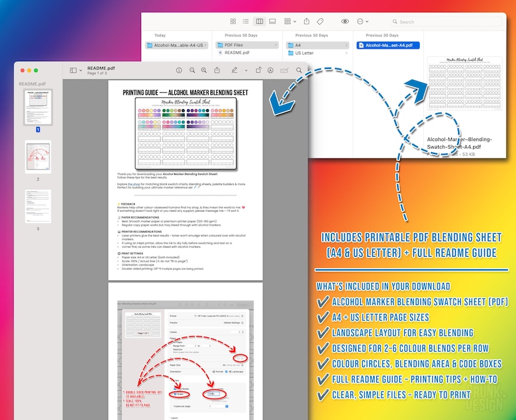
Task: Open the highlight options dropdown arrow
Action: (246, 70)
